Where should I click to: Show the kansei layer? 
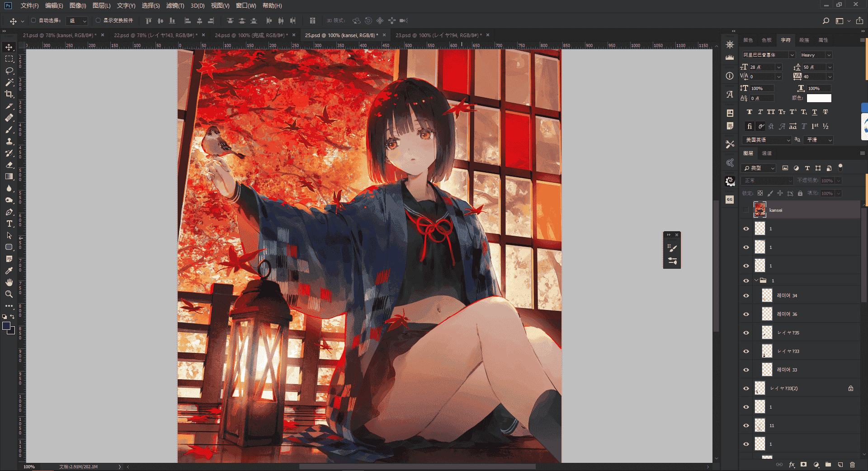tap(746, 210)
